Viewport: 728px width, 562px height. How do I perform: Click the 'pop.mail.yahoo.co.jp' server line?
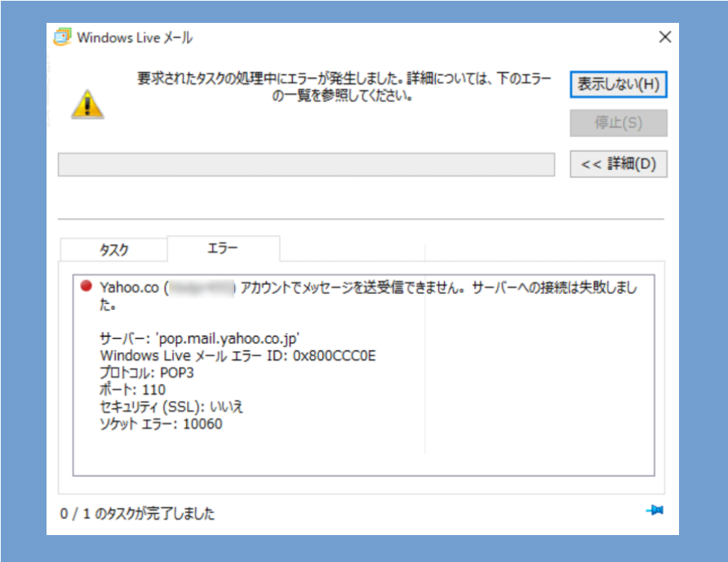[205, 338]
